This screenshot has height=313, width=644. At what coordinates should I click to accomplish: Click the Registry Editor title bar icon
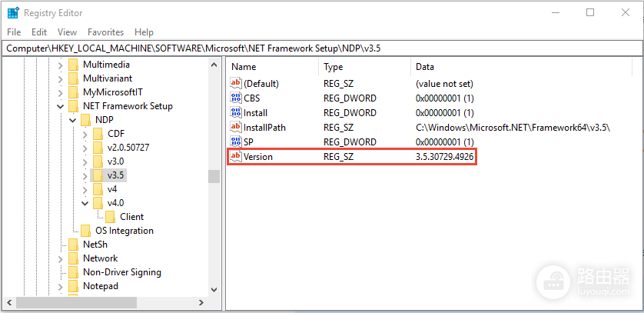point(13,13)
